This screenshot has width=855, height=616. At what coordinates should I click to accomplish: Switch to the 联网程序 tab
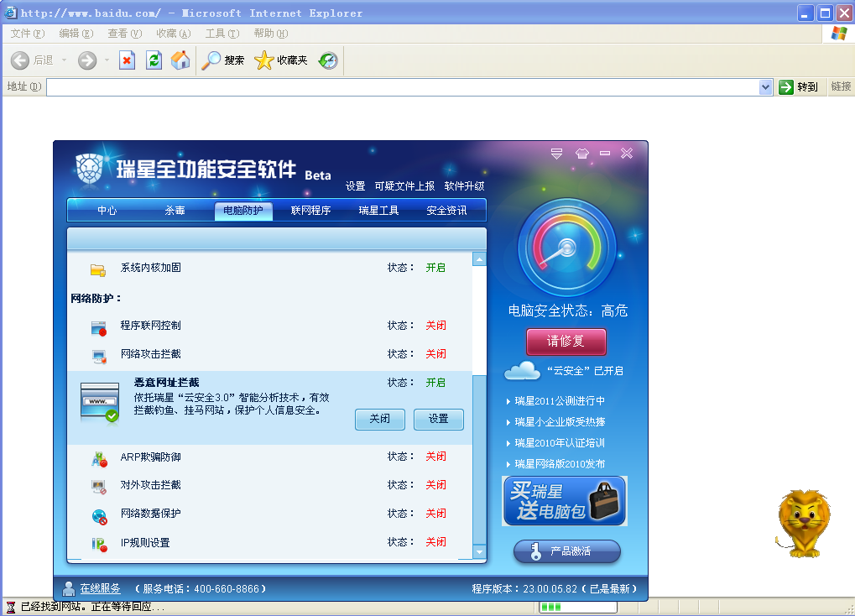tap(310, 211)
